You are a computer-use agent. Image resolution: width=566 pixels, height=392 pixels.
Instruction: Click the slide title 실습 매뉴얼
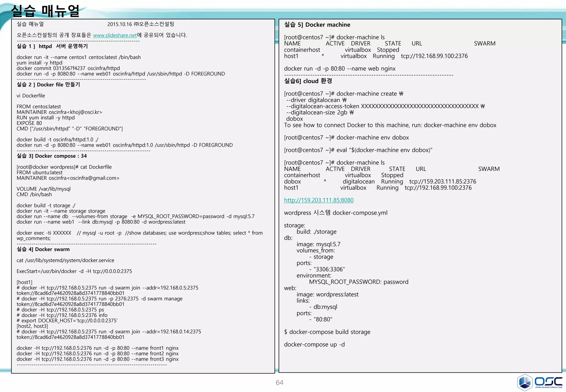point(45,11)
